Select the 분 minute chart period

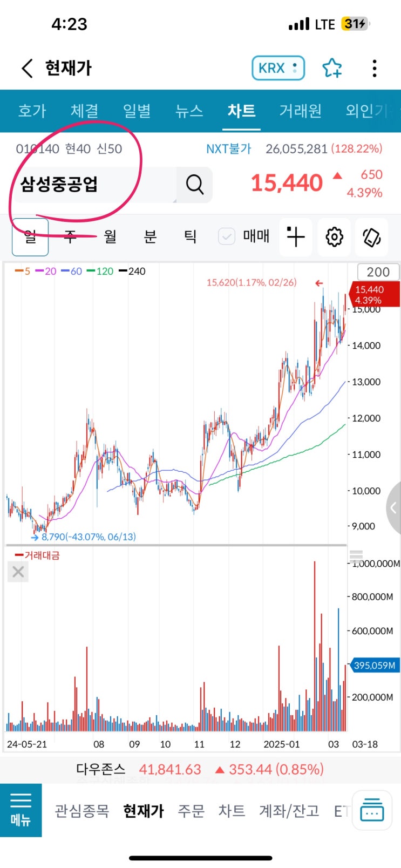150,236
